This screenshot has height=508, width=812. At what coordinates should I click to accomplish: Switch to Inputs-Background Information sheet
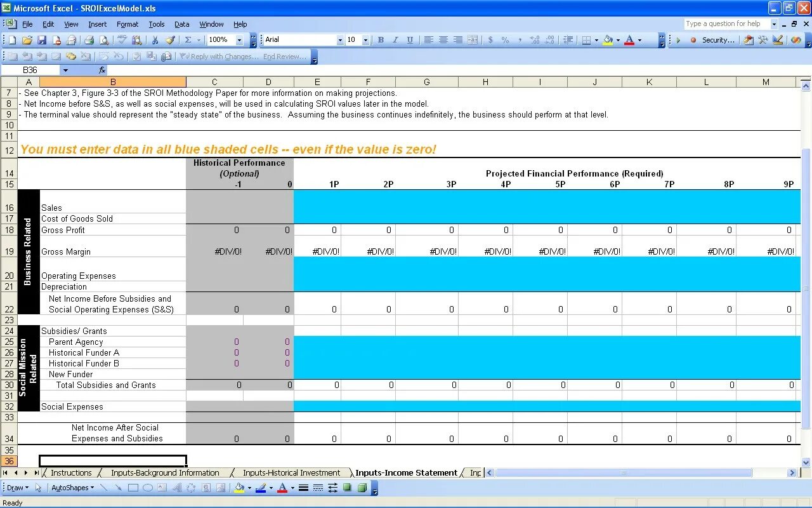(165, 472)
